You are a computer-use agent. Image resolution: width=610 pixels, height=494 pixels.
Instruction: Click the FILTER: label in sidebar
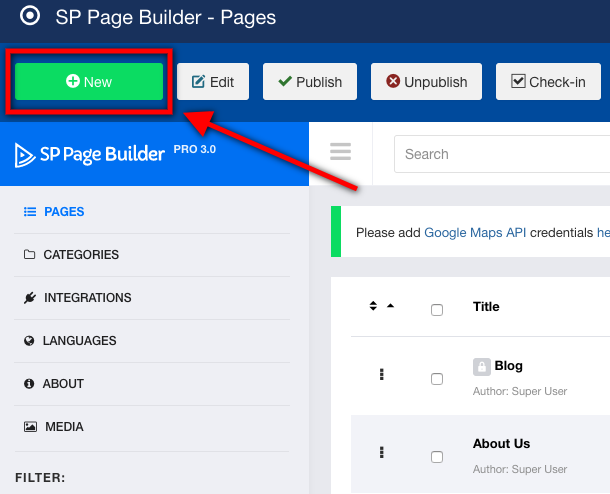(x=40, y=478)
